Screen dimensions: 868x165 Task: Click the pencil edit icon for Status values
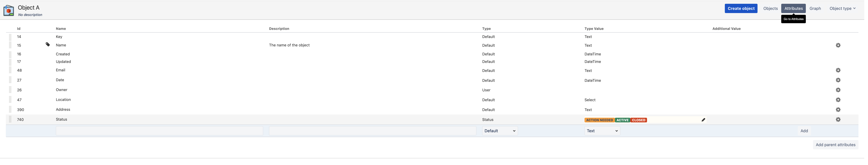tap(706, 120)
